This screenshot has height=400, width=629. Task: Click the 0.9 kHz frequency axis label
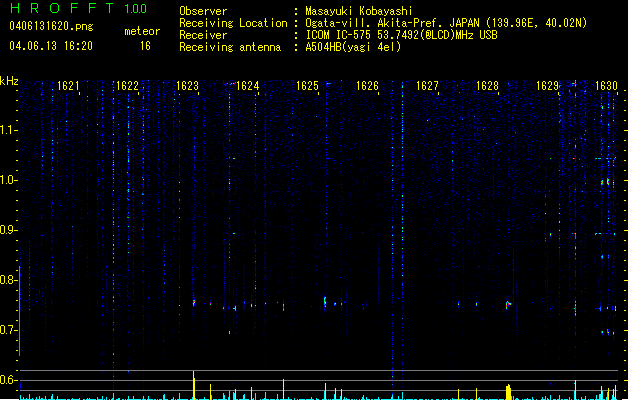pyautogui.click(x=8, y=230)
